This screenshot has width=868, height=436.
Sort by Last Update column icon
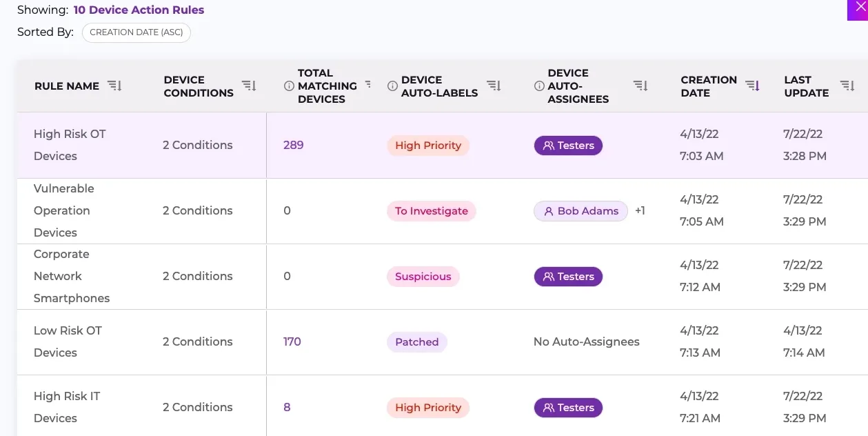(x=847, y=86)
